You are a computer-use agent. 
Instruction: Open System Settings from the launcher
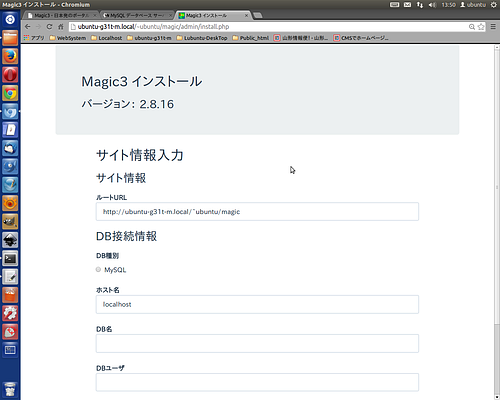(10, 313)
